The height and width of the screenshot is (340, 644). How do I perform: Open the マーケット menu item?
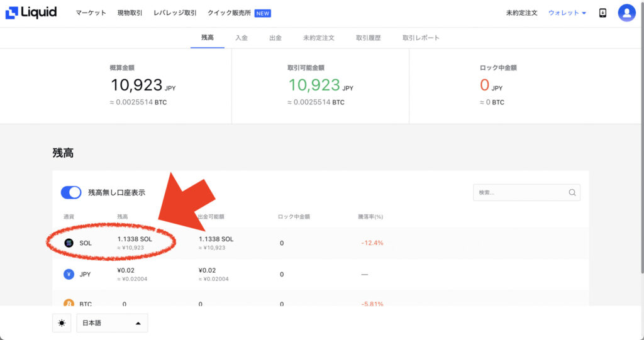[x=91, y=13]
